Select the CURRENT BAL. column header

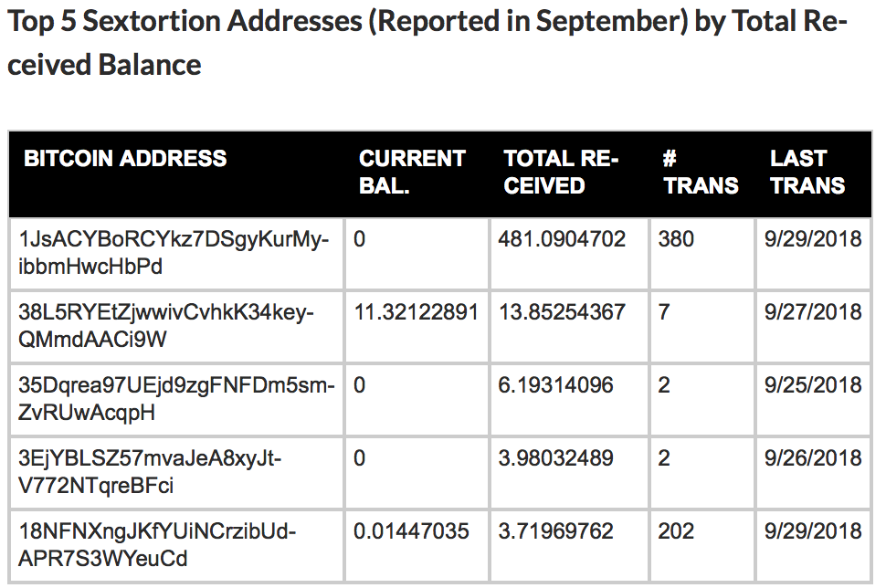pos(412,172)
